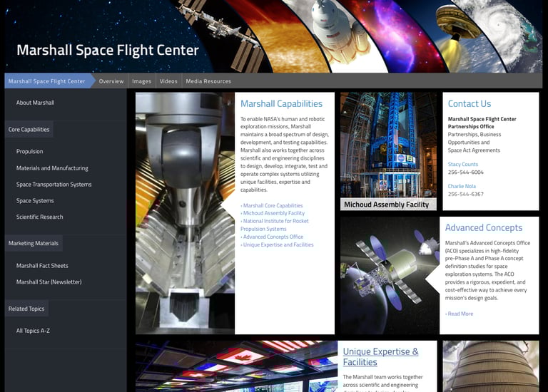Screen dimensions: 548x392
Task: Open Space Systems sidebar link
Action: point(35,201)
